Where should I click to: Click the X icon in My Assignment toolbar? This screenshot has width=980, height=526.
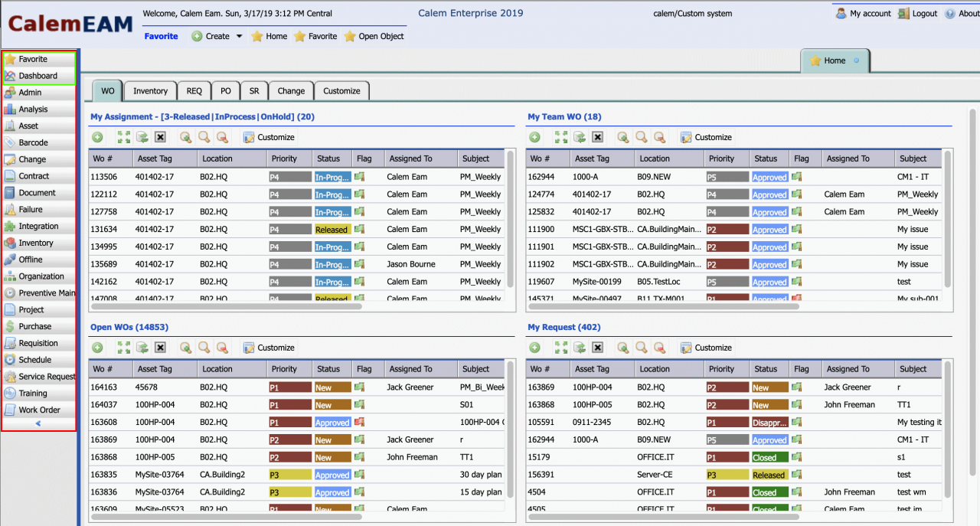pos(160,137)
